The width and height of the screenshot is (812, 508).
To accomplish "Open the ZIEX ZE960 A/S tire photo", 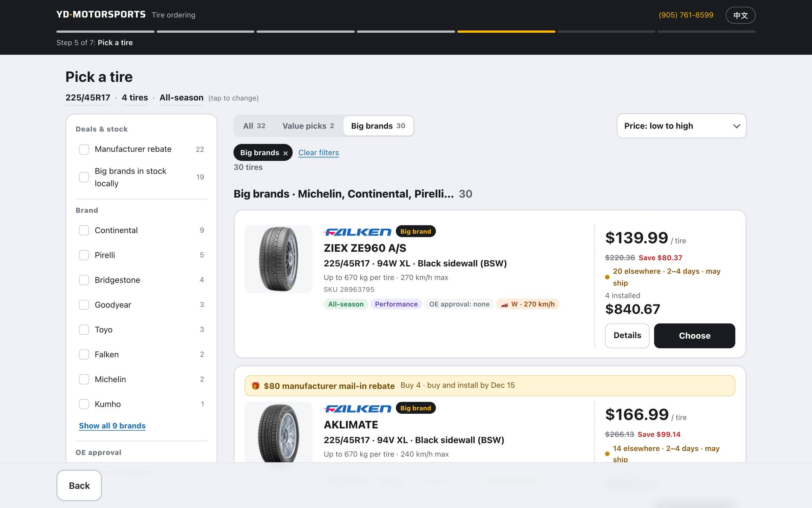I will 278,259.
